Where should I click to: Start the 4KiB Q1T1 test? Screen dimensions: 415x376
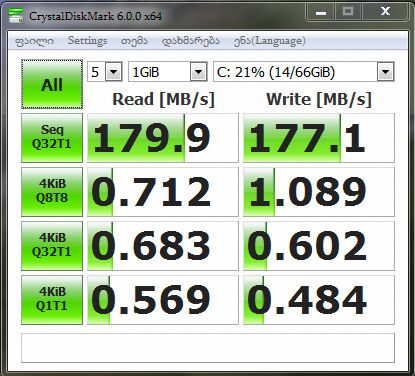click(52, 300)
